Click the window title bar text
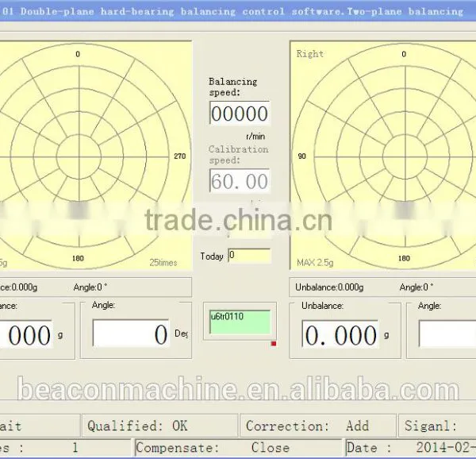This screenshot has height=459, width=476. [232, 12]
